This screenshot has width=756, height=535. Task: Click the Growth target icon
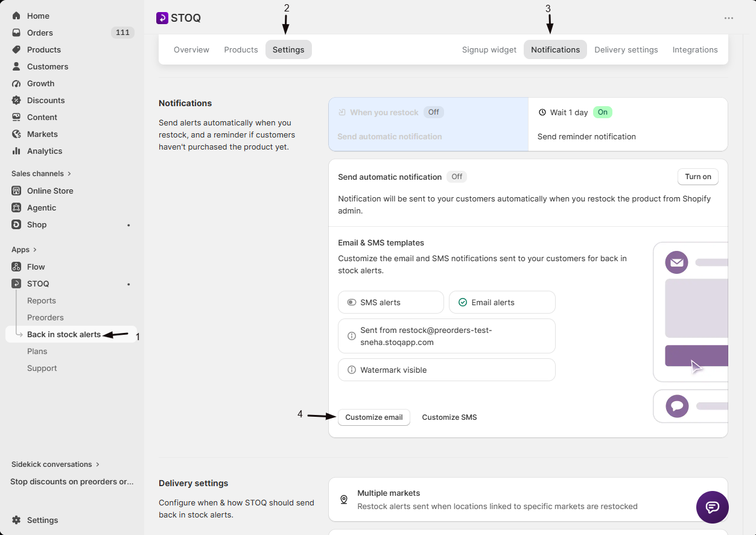coord(16,83)
